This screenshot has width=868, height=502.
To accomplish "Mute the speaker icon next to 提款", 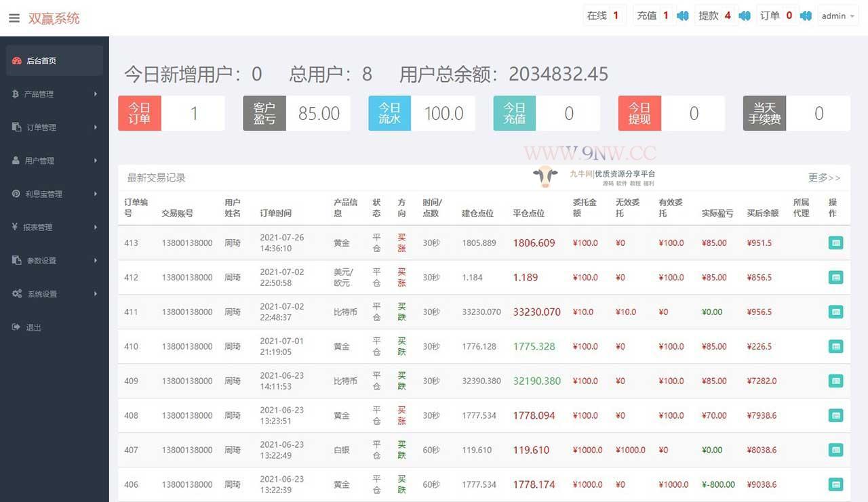I will (745, 16).
